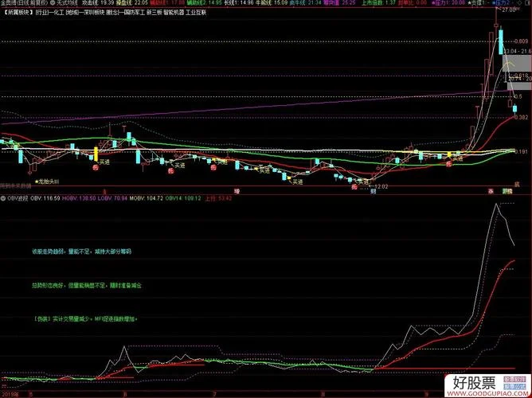532x398 pixels.
Task: Click the 上行: 53.42 value
Action: 217,198
